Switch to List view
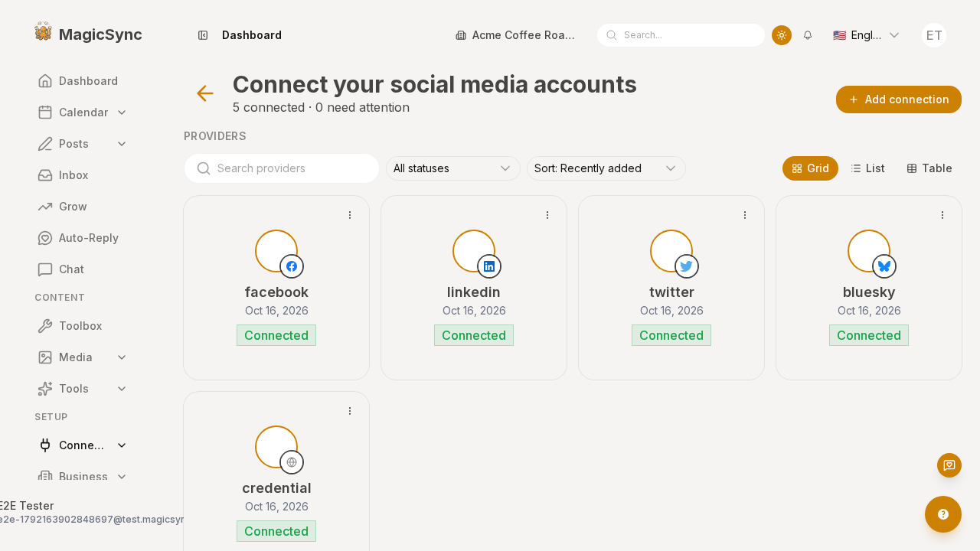The width and height of the screenshot is (980, 551). (x=868, y=168)
